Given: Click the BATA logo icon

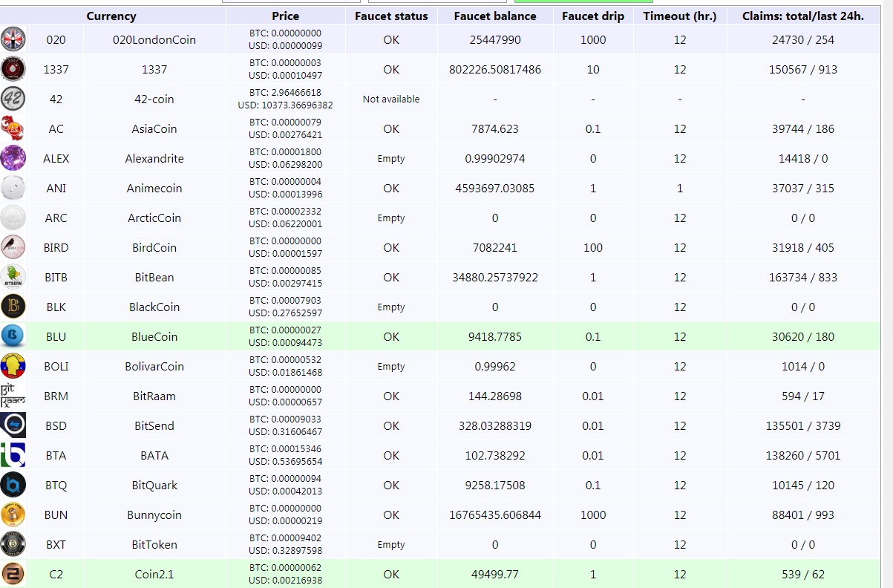Looking at the screenshot, I should click(13, 455).
